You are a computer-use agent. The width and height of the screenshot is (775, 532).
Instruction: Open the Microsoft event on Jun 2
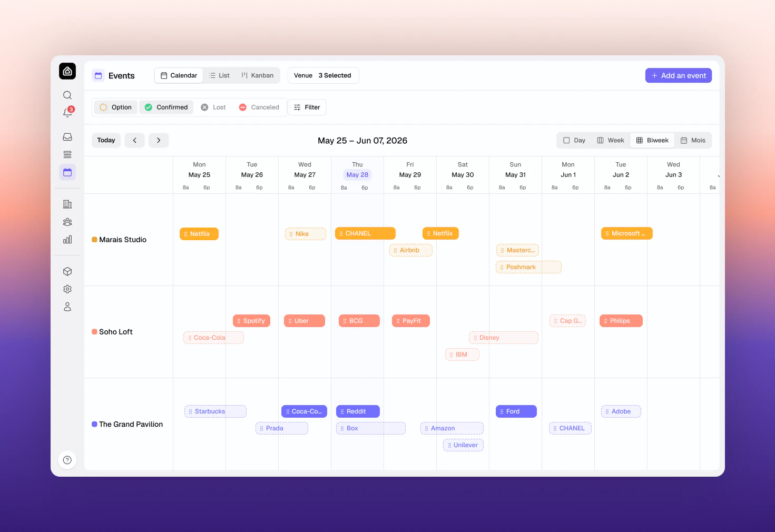tap(627, 233)
